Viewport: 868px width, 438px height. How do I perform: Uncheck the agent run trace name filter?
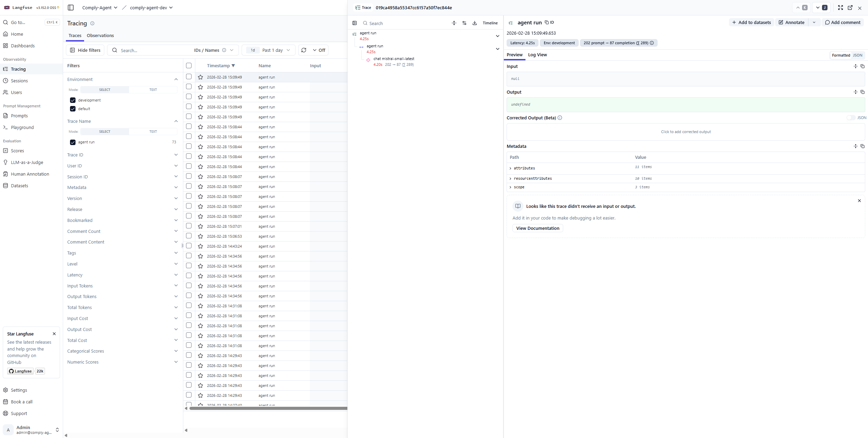click(x=73, y=142)
